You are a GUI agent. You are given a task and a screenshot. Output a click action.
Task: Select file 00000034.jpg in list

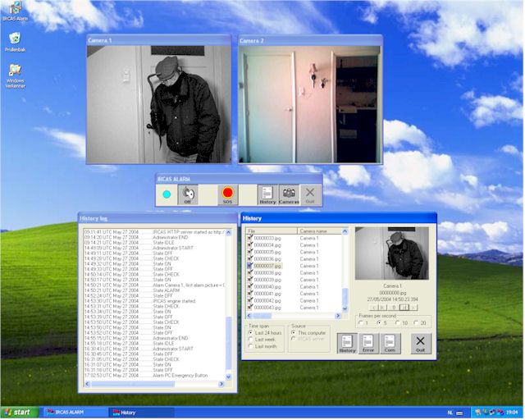click(267, 245)
